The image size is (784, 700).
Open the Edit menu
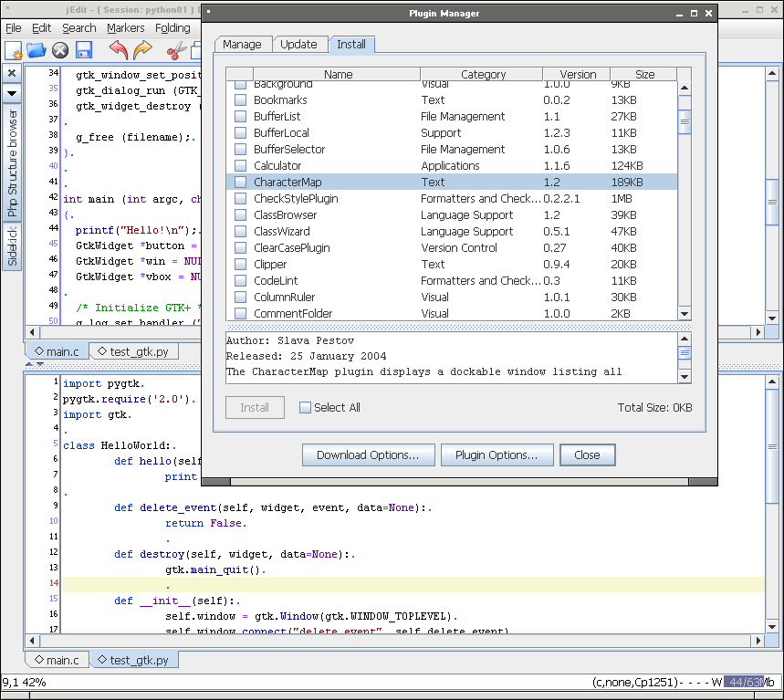(x=41, y=28)
